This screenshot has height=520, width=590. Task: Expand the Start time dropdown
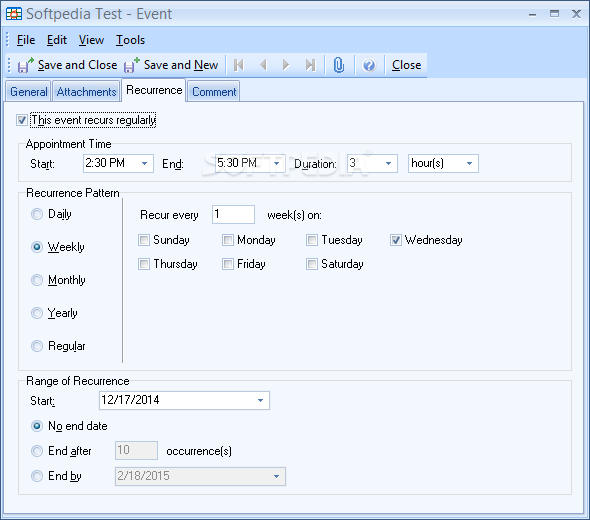pos(144,164)
